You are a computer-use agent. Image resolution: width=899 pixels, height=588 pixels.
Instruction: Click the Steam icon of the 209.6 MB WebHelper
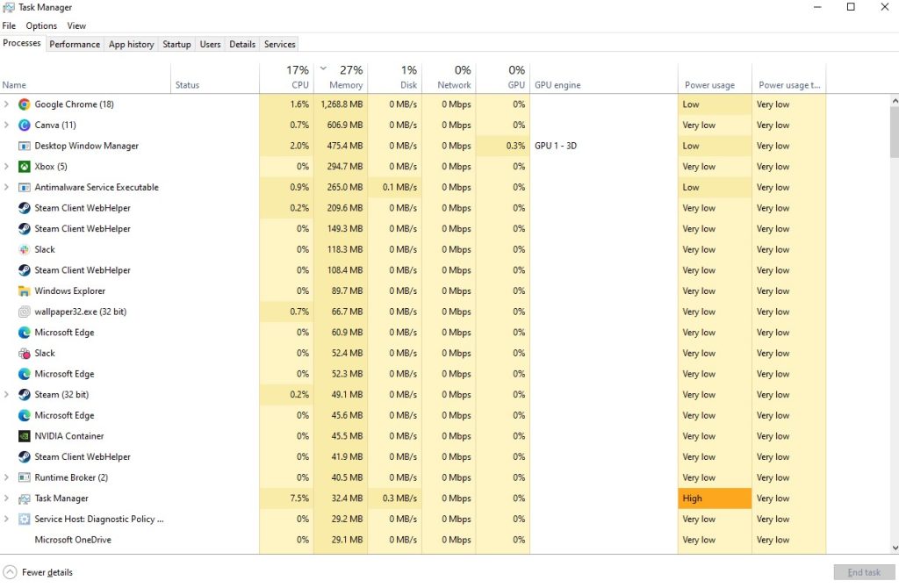coord(24,208)
